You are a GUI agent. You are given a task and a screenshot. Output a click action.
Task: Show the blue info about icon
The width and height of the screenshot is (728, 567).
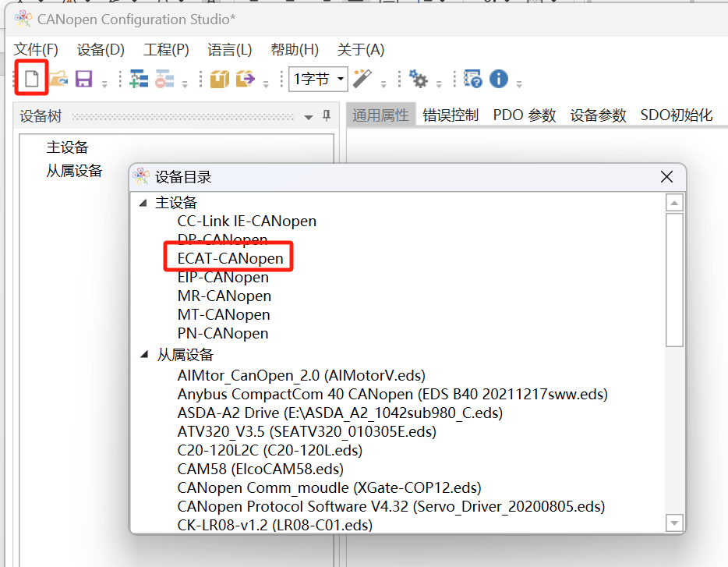click(x=499, y=79)
